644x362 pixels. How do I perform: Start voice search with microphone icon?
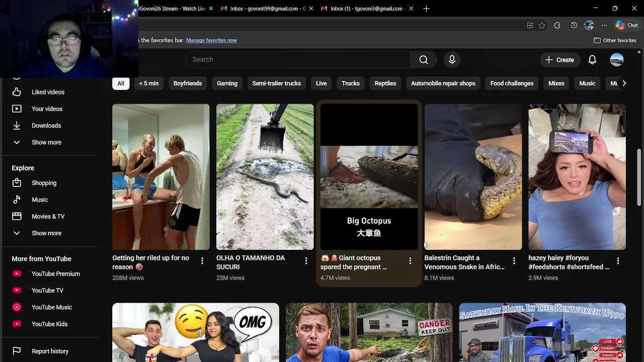452,60
